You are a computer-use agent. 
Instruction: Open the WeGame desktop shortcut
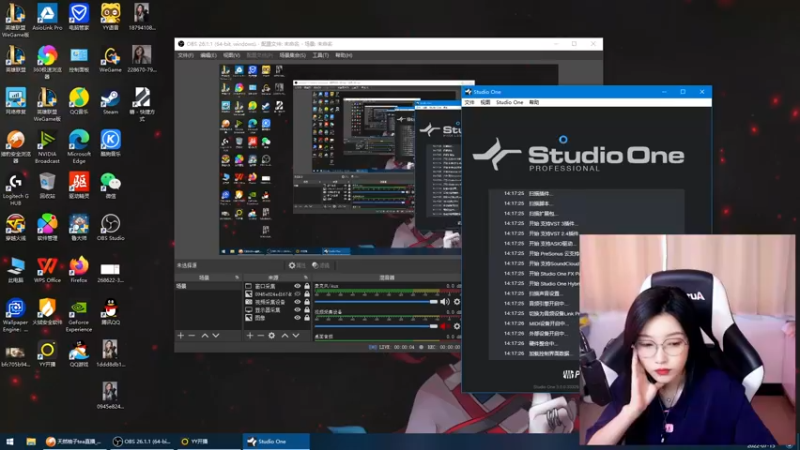110,59
